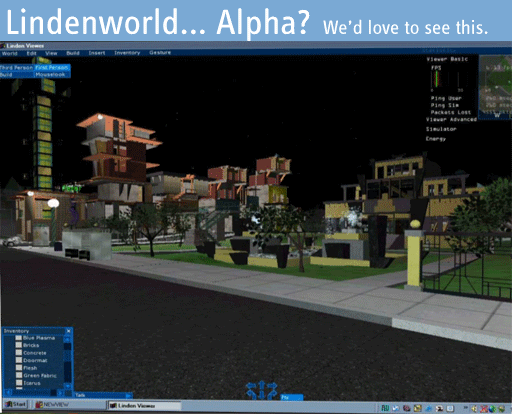
Task: Click the 'Packets Lost' statistic
Action: [x=451, y=112]
